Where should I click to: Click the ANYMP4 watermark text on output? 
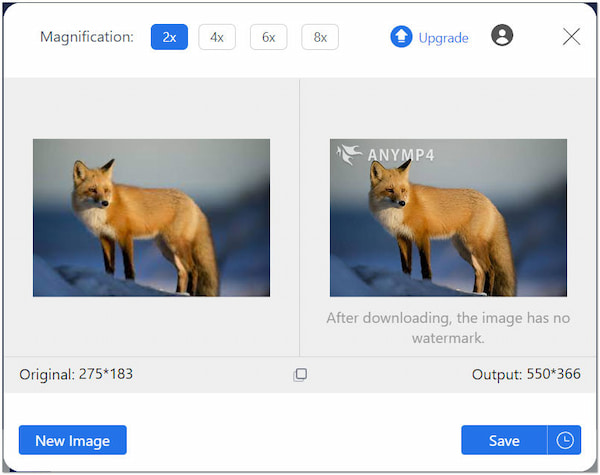click(400, 155)
